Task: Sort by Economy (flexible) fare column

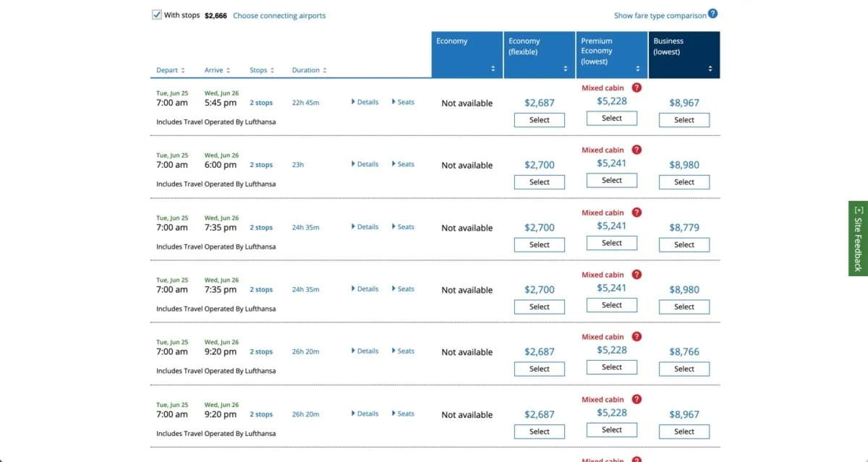Action: click(x=566, y=69)
